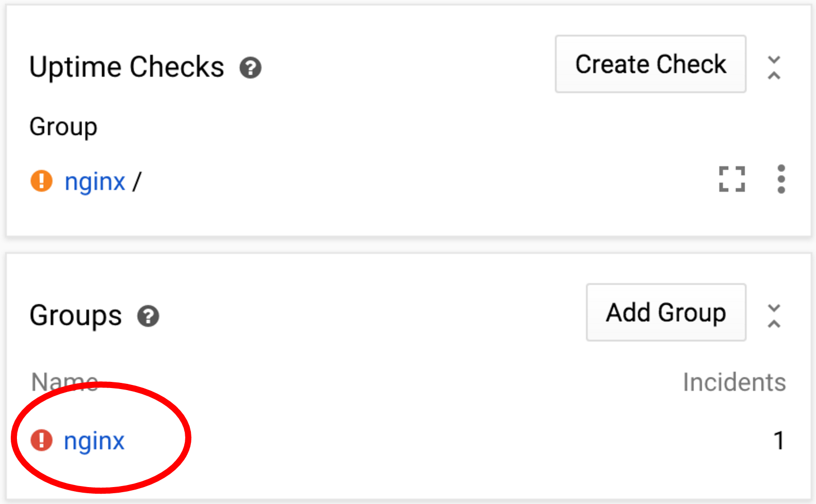This screenshot has height=504, width=816.
Task: Click the slash path after nginx check
Action: (137, 182)
